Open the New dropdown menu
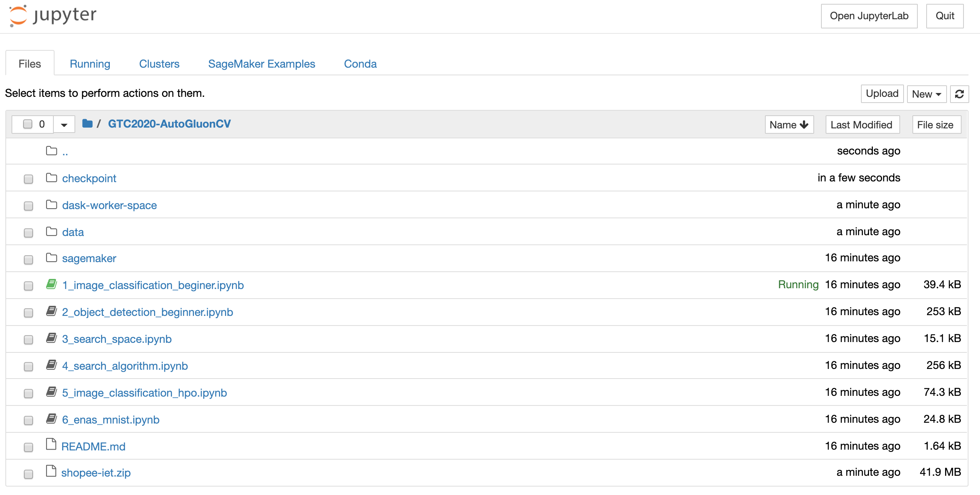This screenshot has height=495, width=980. [x=926, y=94]
